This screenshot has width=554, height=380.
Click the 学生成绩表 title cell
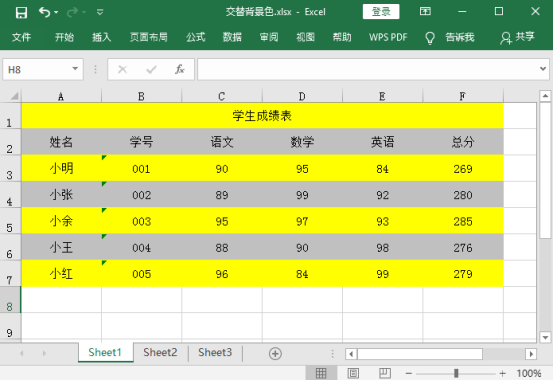[263, 116]
